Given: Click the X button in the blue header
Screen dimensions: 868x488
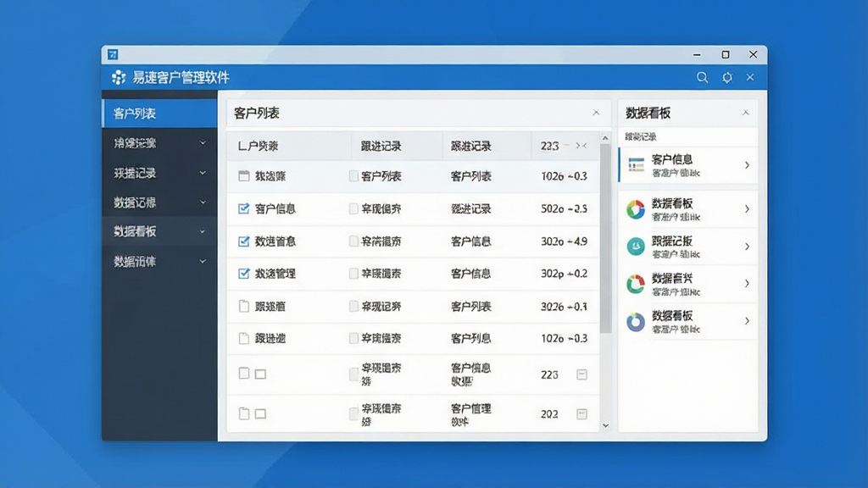Looking at the screenshot, I should coord(750,77).
